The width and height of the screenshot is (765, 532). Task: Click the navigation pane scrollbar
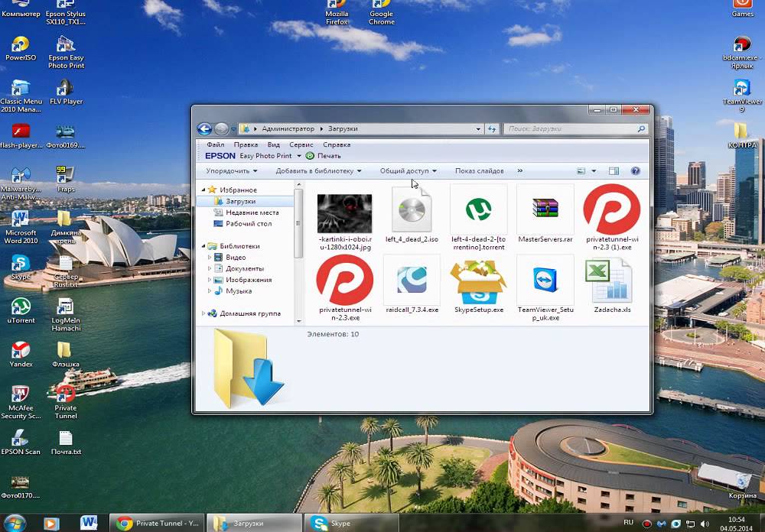click(x=298, y=223)
